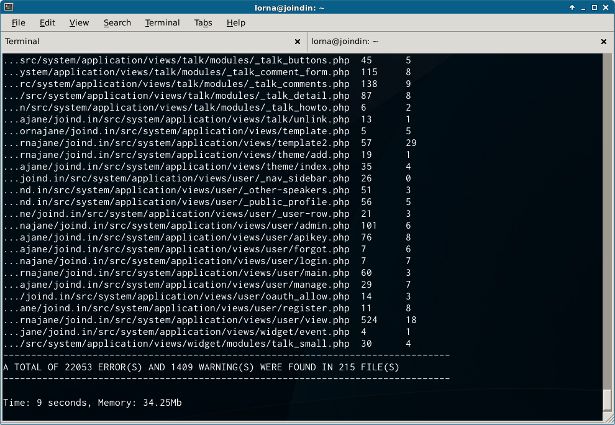Open the Edit menu

(x=47, y=23)
